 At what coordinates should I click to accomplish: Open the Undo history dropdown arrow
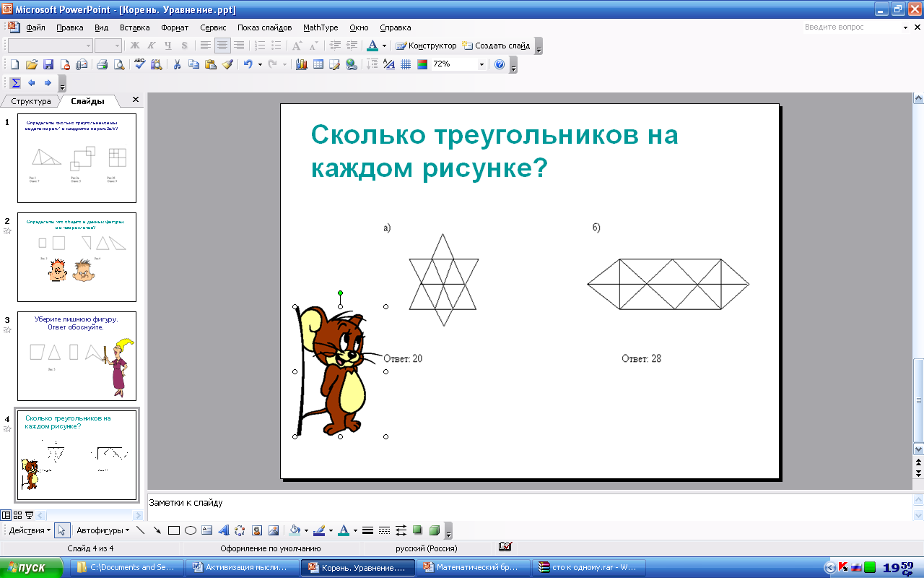tap(259, 64)
